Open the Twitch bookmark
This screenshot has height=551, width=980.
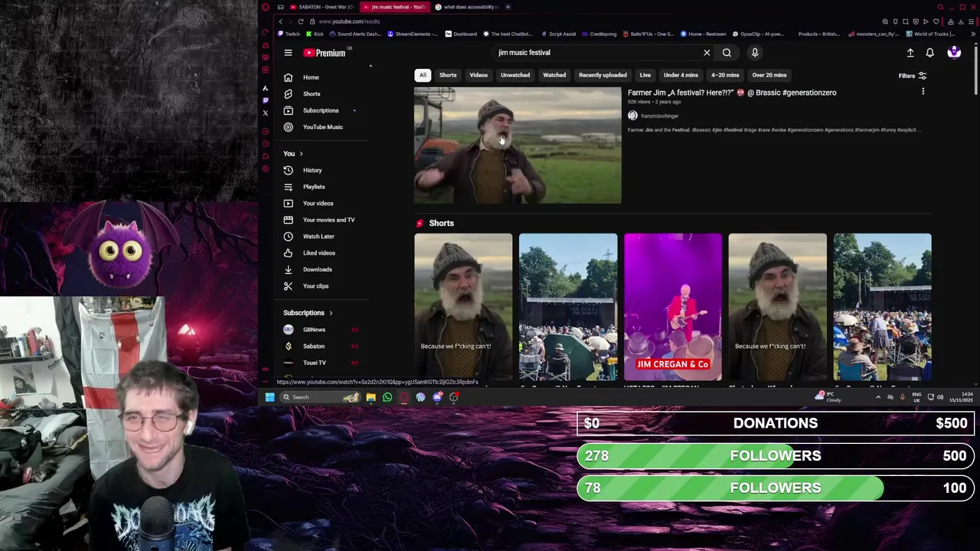pyautogui.click(x=289, y=34)
